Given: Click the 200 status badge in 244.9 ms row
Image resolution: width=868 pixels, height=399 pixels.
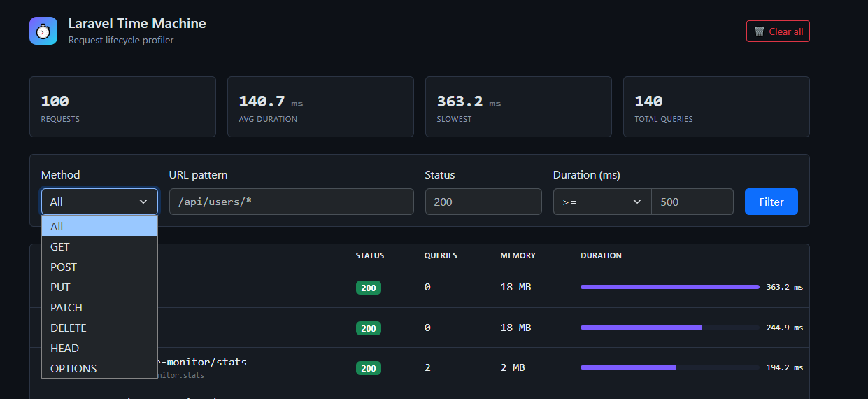Looking at the screenshot, I should [x=369, y=328].
